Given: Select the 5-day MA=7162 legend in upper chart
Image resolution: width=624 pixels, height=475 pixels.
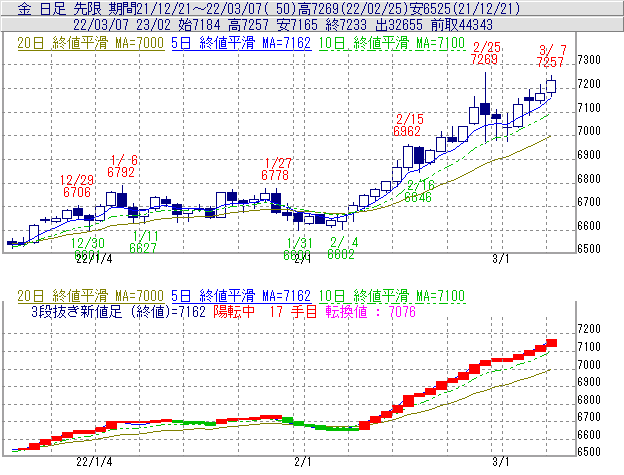Looking at the screenshot, I should (x=241, y=43).
